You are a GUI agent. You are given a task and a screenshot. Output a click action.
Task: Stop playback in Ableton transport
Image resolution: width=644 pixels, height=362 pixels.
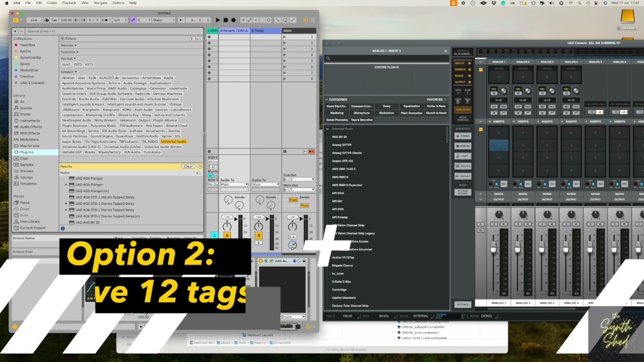tap(225, 20)
